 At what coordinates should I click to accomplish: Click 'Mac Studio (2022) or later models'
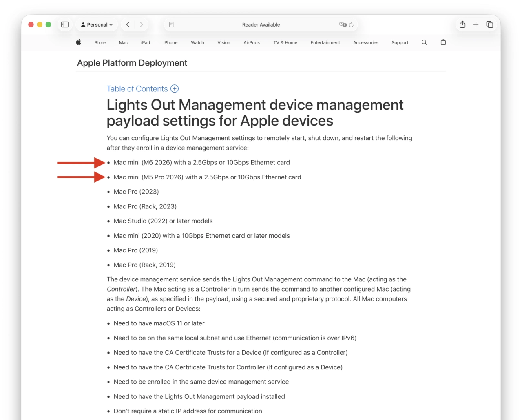click(x=163, y=221)
